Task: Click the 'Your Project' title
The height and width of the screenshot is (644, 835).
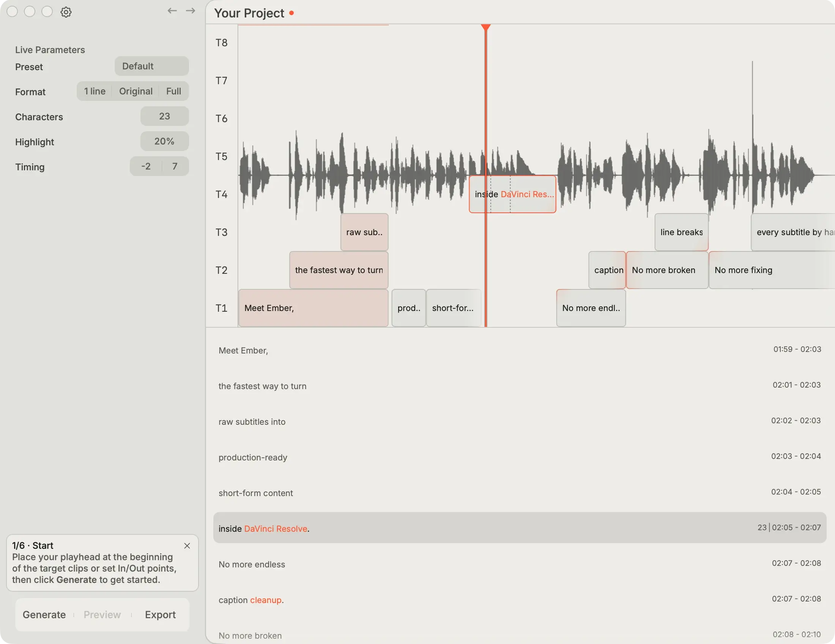Action: [249, 13]
